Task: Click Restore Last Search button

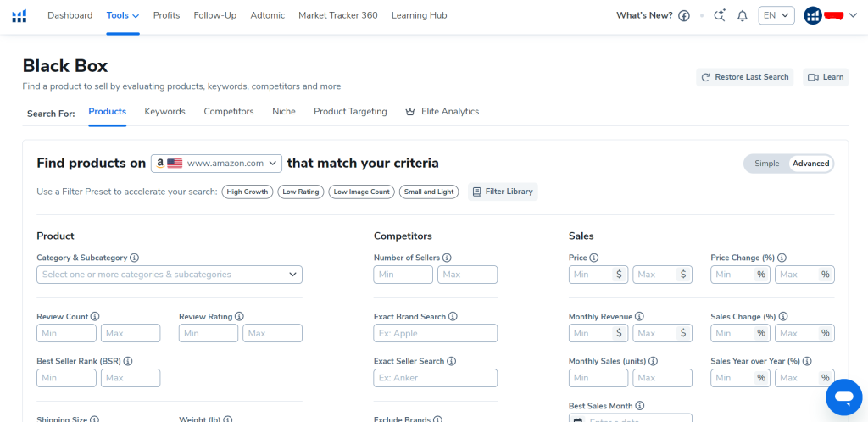Action: click(x=744, y=77)
